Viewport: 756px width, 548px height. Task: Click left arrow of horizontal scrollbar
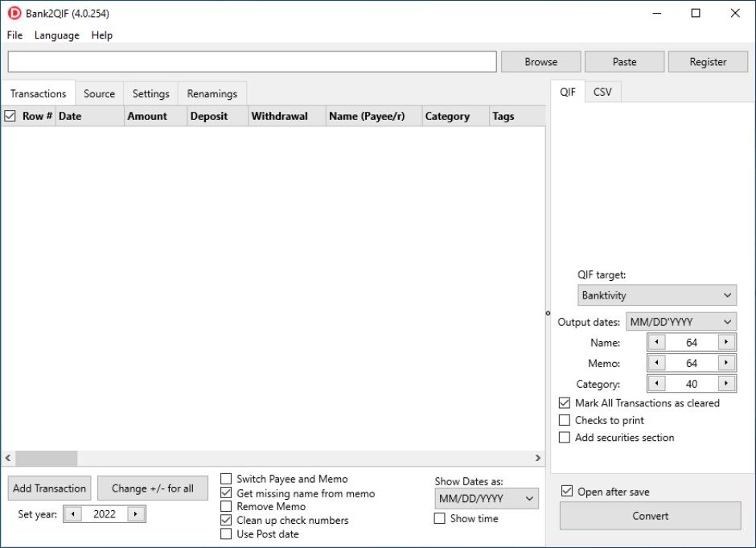point(8,458)
